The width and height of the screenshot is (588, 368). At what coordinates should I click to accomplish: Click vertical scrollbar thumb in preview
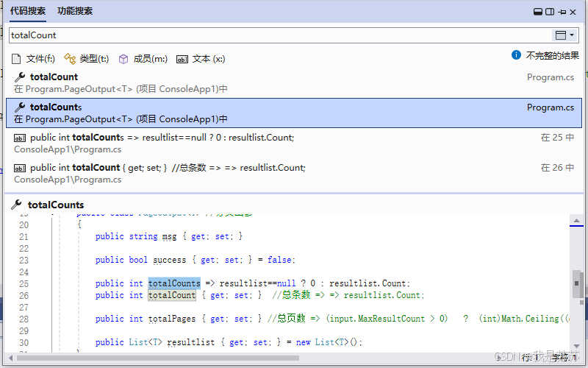(x=576, y=283)
